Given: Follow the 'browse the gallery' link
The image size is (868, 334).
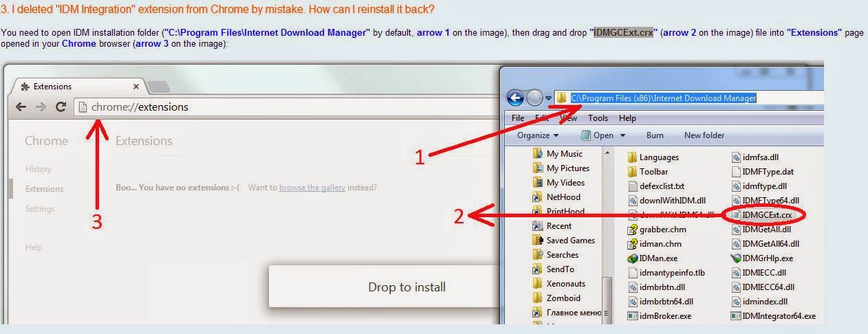Looking at the screenshot, I should click(x=312, y=188).
